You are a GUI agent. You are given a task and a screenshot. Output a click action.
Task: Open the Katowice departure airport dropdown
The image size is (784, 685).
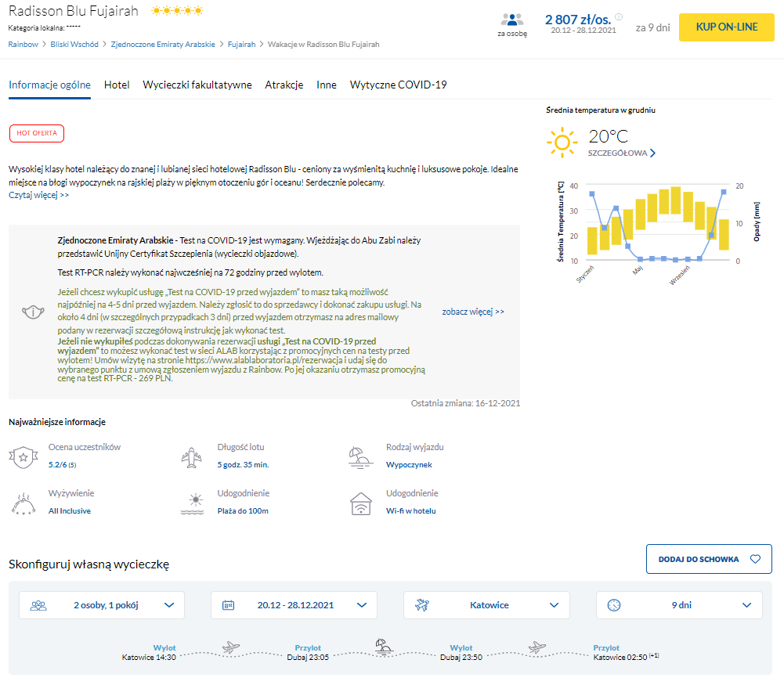(486, 605)
